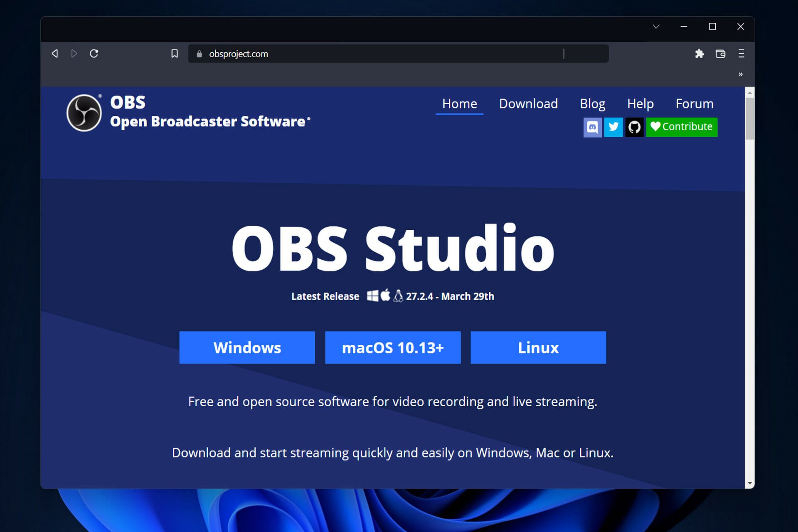Viewport: 798px width, 532px height.
Task: Open the Forum navigation item
Action: pos(695,104)
